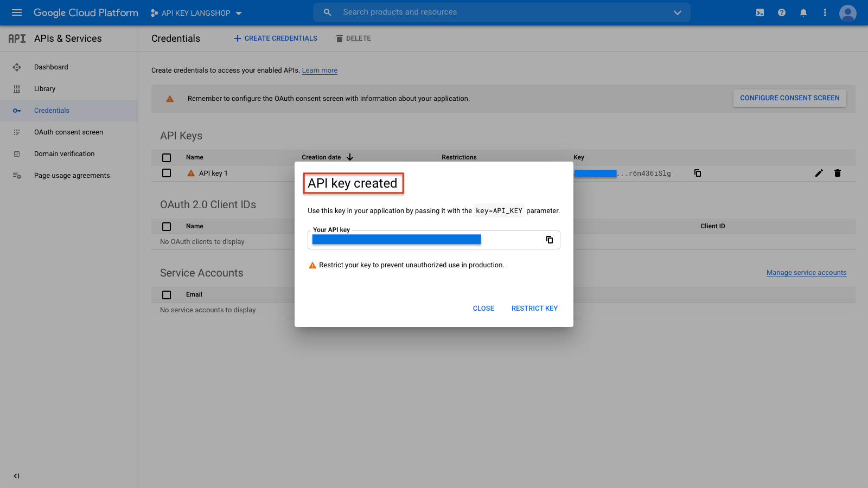Image resolution: width=868 pixels, height=488 pixels.
Task: Click the Your API key field in dialog
Action: (433, 240)
